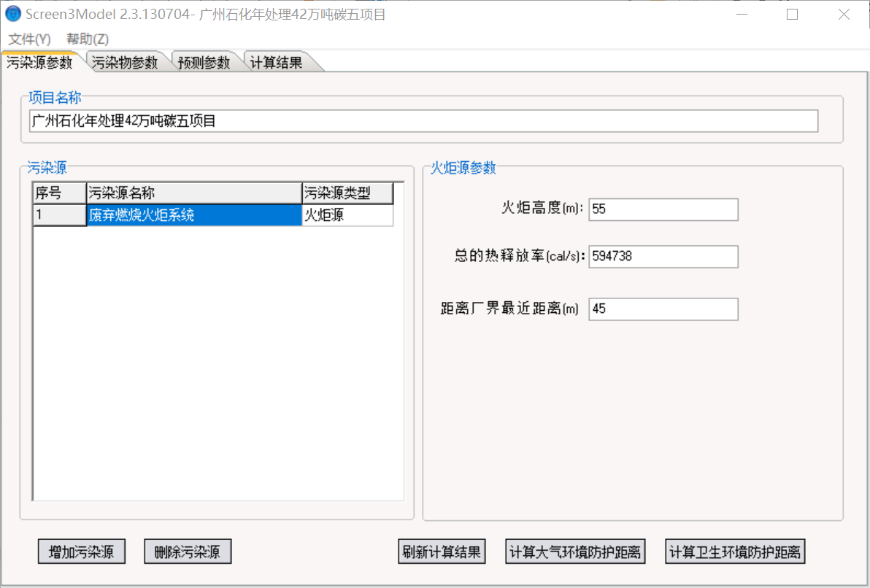The image size is (870, 588).
Task: Minimize the Screen3Model window
Action: pos(742,15)
